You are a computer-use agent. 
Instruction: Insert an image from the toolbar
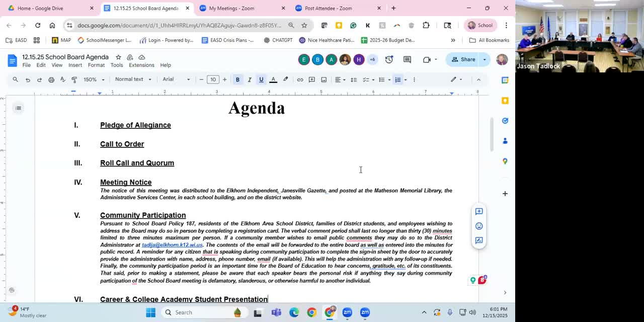point(324,79)
